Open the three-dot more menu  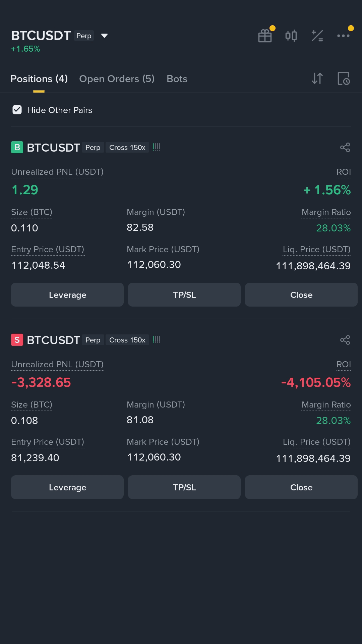(x=343, y=36)
